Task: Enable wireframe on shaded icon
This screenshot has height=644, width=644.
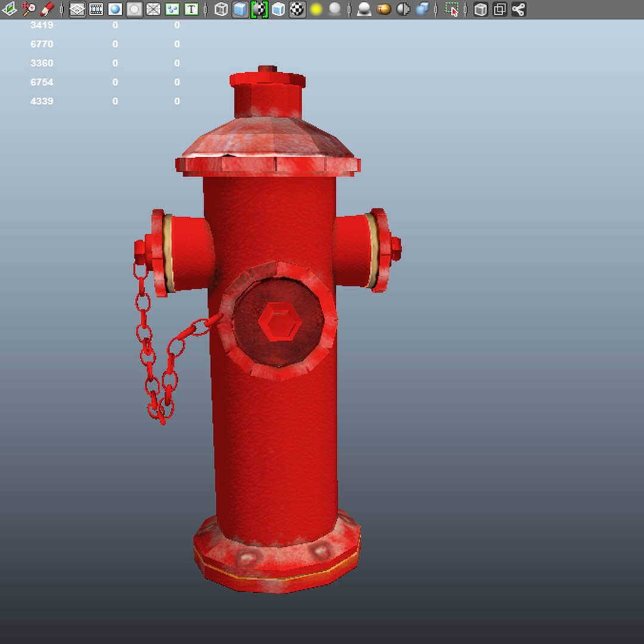Action: [x=278, y=9]
